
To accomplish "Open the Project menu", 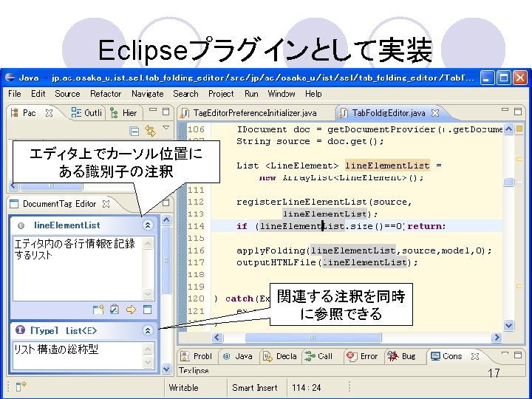I will pyautogui.click(x=221, y=94).
